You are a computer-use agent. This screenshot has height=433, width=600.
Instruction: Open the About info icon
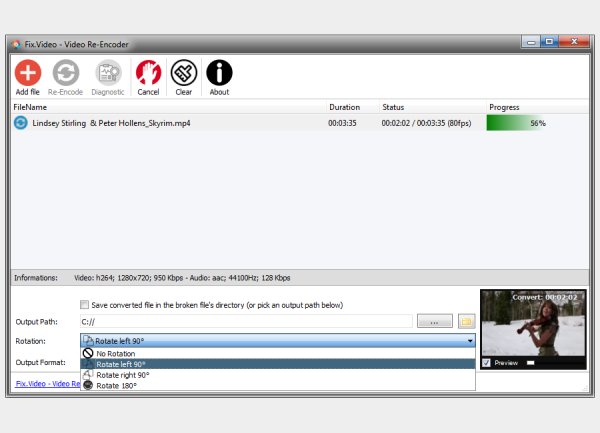coord(219,73)
